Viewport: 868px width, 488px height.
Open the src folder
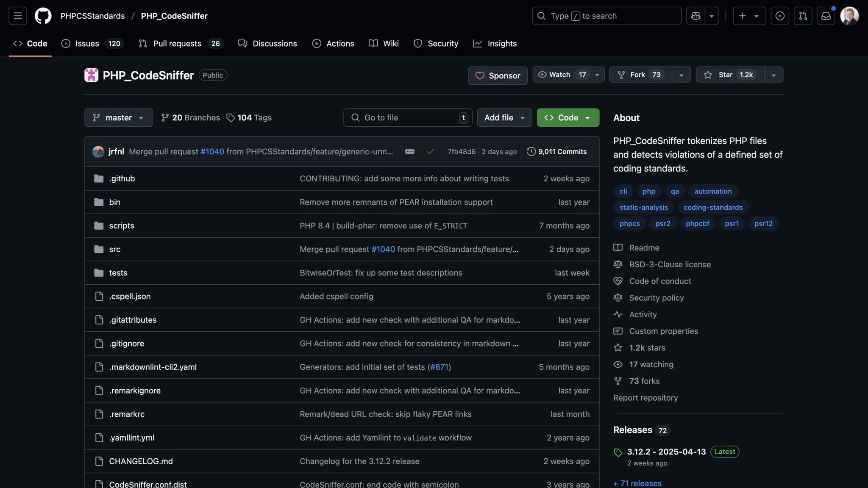click(x=114, y=250)
